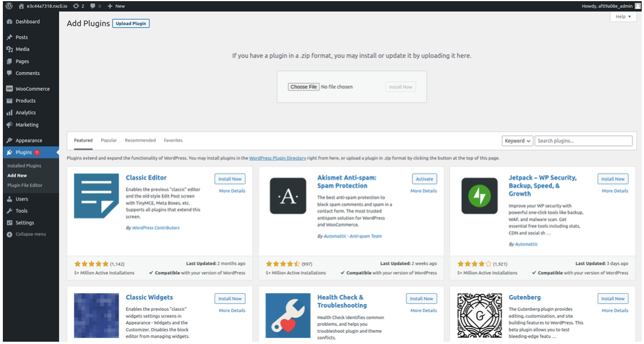Click the Media icon in sidebar
The width and height of the screenshot is (644, 344).
[x=10, y=49]
